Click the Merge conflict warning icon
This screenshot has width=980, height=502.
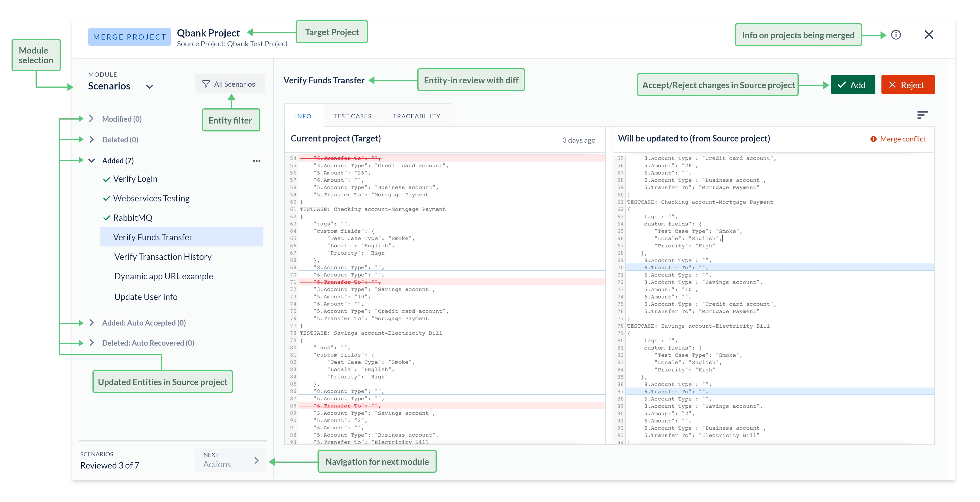pyautogui.click(x=874, y=139)
